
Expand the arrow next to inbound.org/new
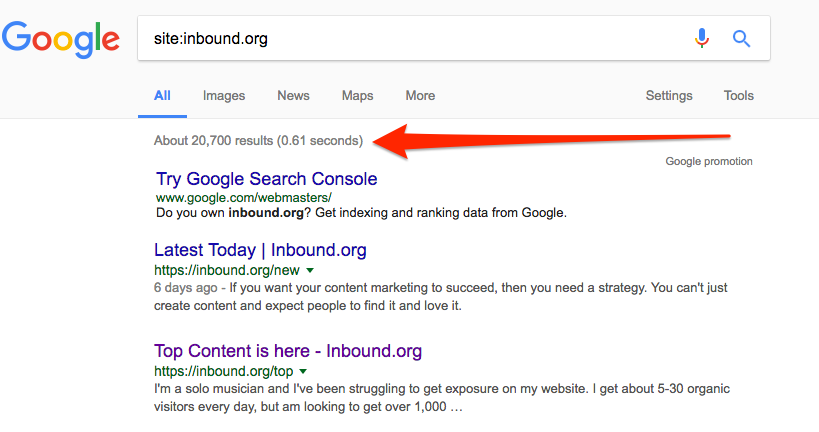(x=310, y=271)
